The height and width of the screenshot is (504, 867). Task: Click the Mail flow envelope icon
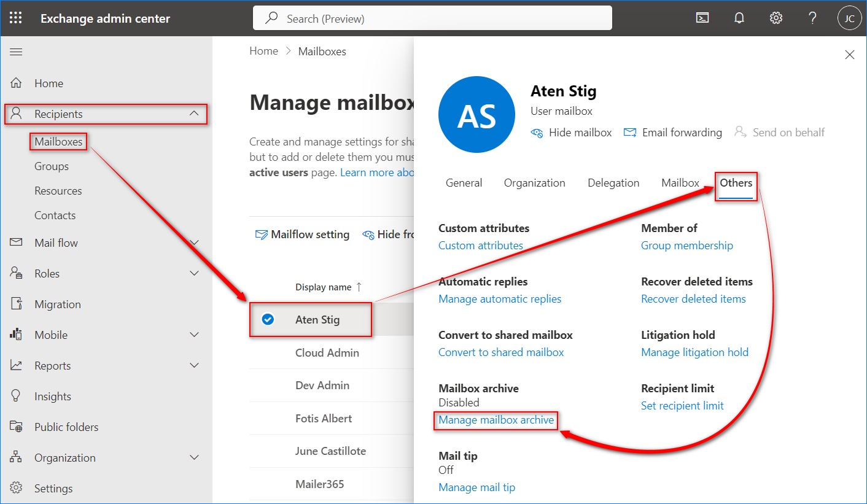(17, 242)
